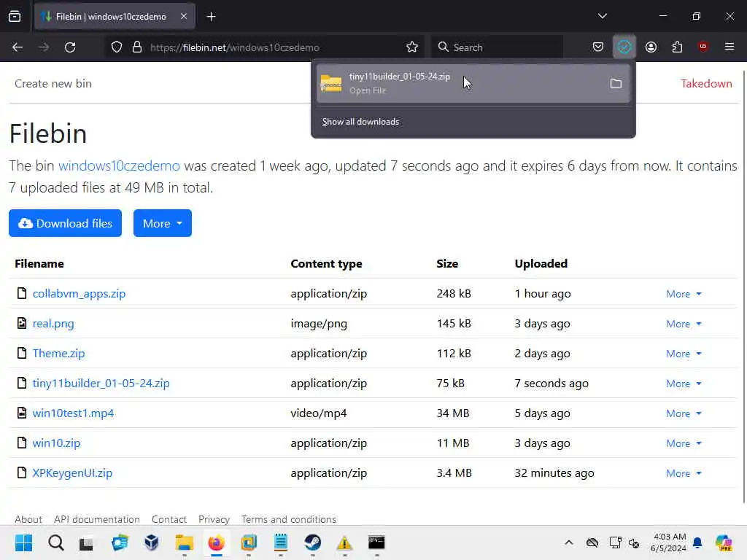The height and width of the screenshot is (560, 747).
Task: Click the padlock site security icon
Action: tap(137, 47)
